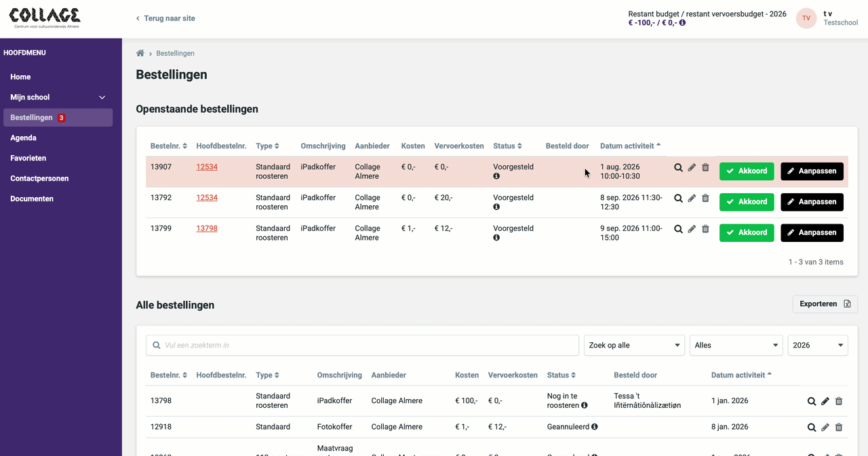This screenshot has width=868, height=456.
Task: Sort open orders by Status column
Action: coord(507,146)
